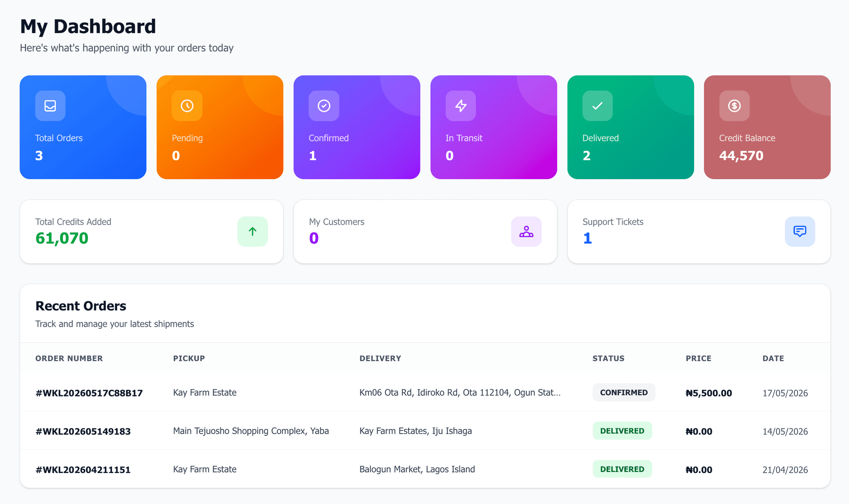
Task: Click DELIVERED badge for order #WKL202605149183
Action: click(622, 431)
